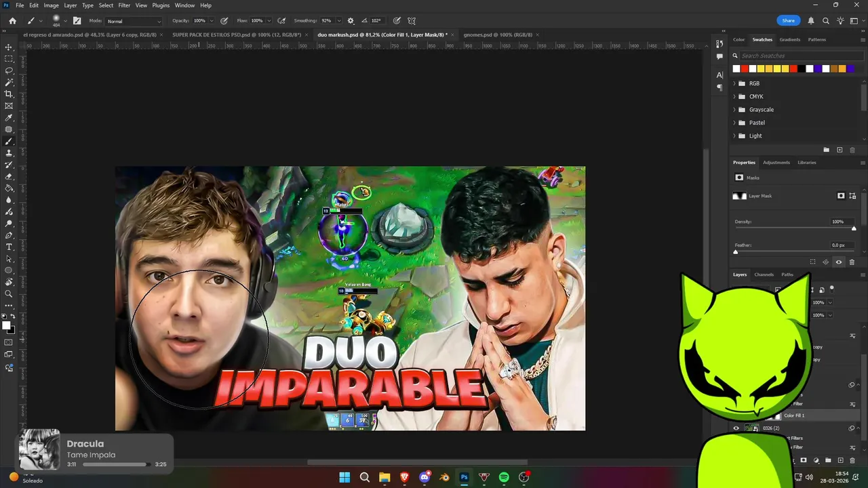Open the Smoothing dropdown arrow
This screenshot has height=488, width=868.
[339, 21]
